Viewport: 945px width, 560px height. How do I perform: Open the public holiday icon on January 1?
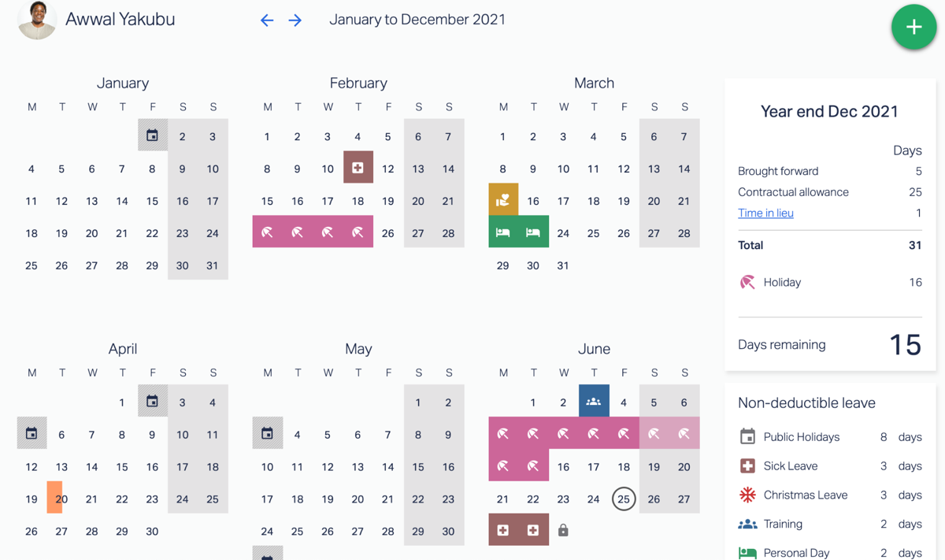(152, 135)
